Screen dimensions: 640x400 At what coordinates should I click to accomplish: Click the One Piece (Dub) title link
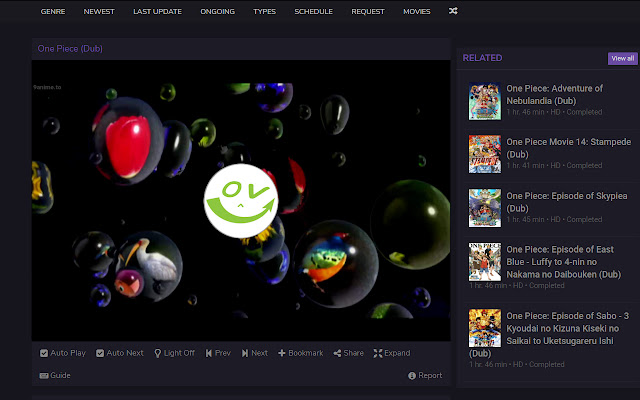[x=70, y=48]
